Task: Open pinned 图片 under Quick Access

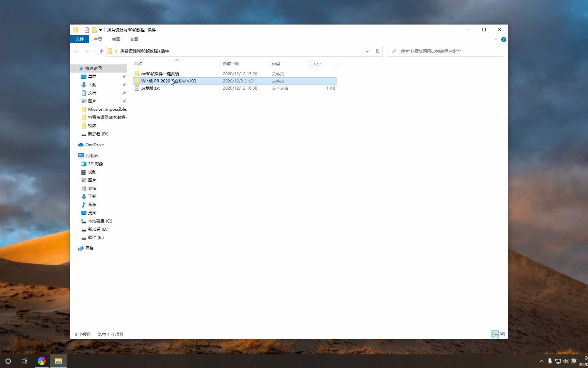Action: (92, 101)
